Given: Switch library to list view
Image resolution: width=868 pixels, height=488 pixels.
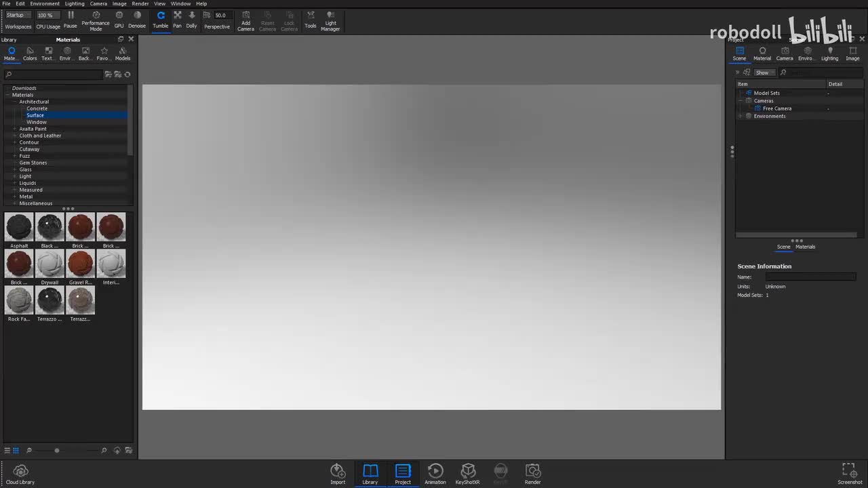Looking at the screenshot, I should pos(7,450).
